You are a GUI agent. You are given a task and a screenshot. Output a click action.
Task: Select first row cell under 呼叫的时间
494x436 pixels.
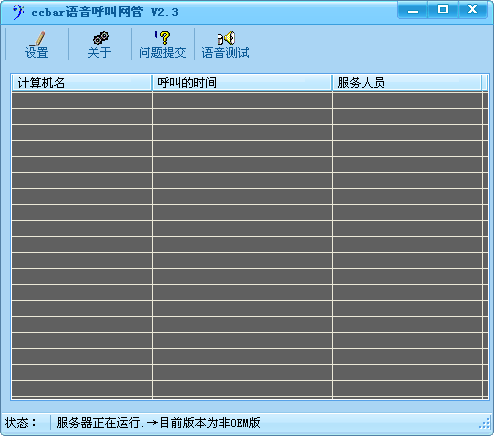(x=242, y=100)
